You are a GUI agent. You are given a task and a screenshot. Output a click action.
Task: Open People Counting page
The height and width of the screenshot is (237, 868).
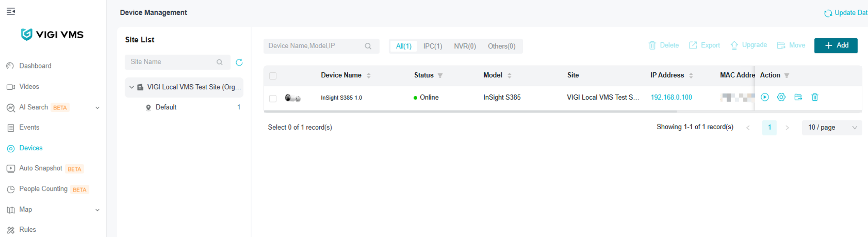click(x=43, y=189)
